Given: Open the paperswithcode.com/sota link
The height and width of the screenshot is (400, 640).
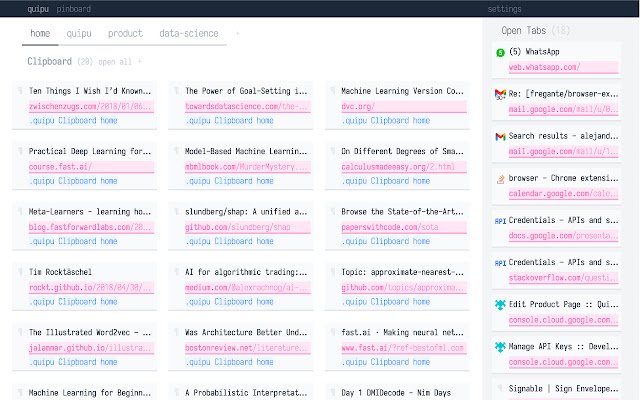Looking at the screenshot, I should click(404, 227).
